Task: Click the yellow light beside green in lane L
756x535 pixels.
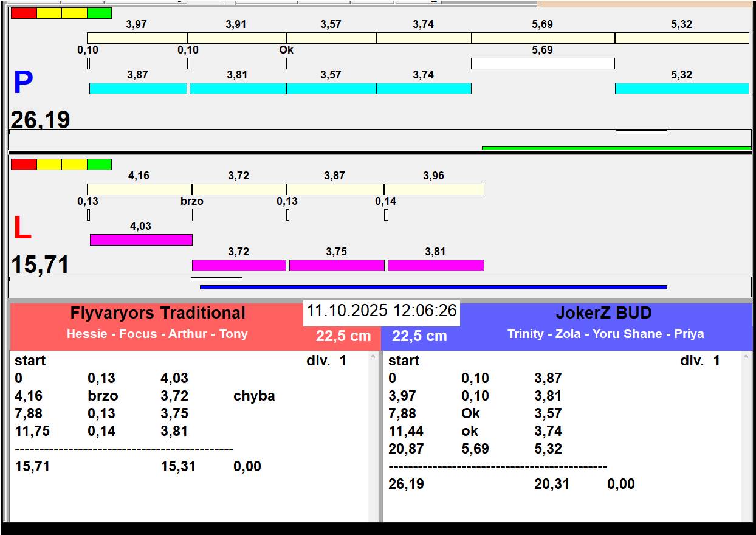Action: pos(74,164)
